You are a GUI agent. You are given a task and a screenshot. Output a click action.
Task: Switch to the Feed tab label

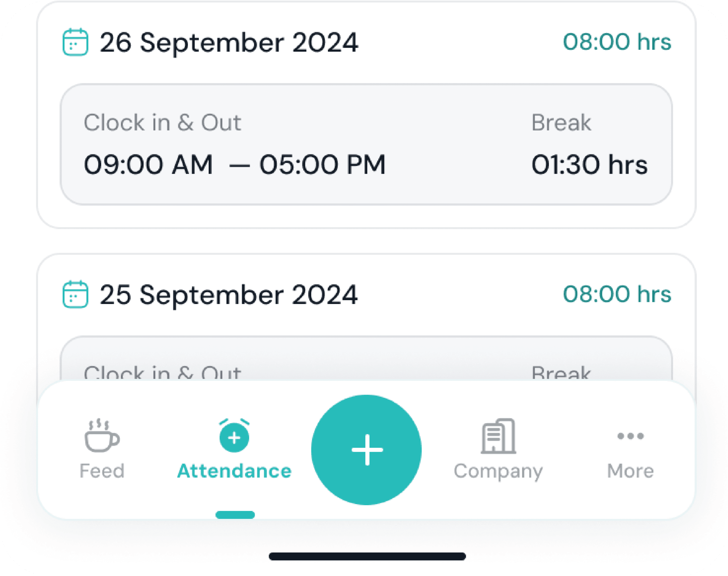pyautogui.click(x=102, y=471)
